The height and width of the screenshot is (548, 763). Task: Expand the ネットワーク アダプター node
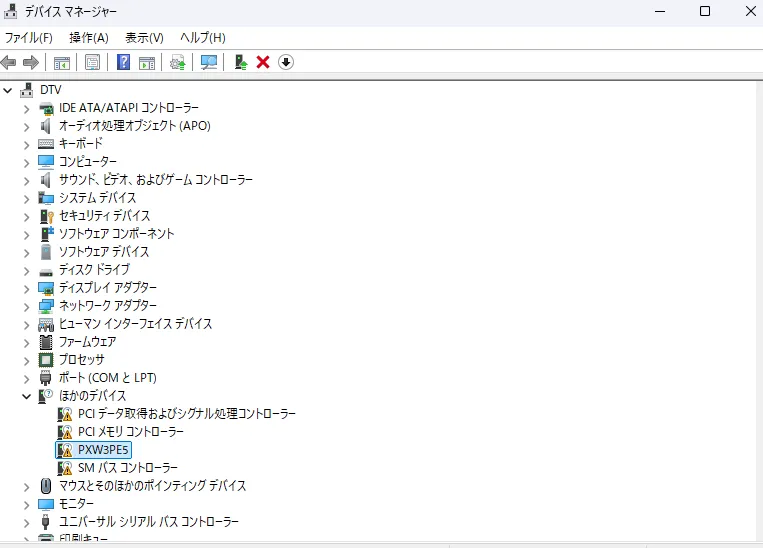click(x=27, y=306)
